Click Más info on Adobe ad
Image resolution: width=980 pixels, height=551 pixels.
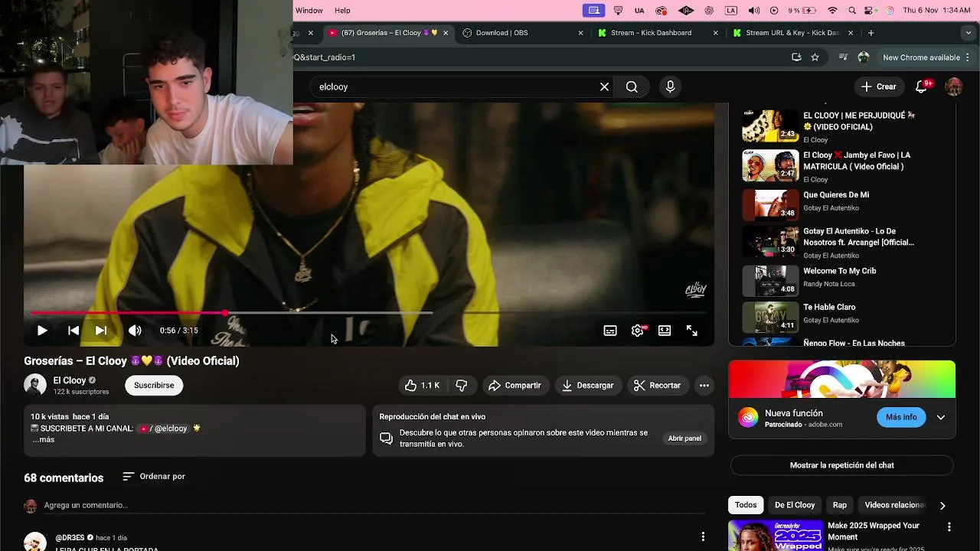pyautogui.click(x=900, y=417)
